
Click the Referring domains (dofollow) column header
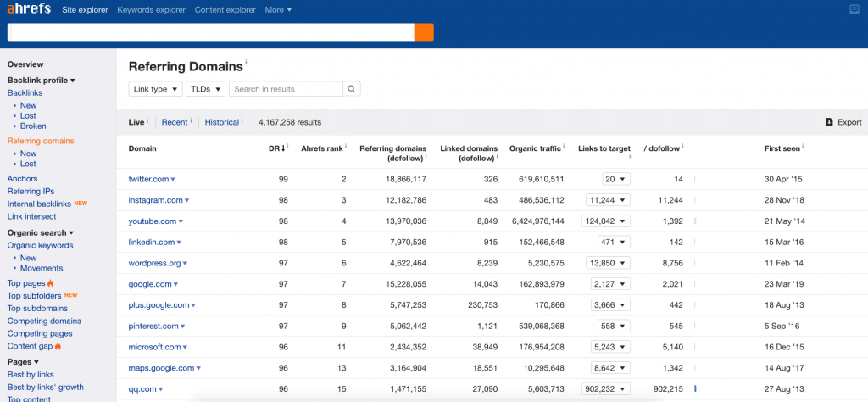click(x=393, y=153)
